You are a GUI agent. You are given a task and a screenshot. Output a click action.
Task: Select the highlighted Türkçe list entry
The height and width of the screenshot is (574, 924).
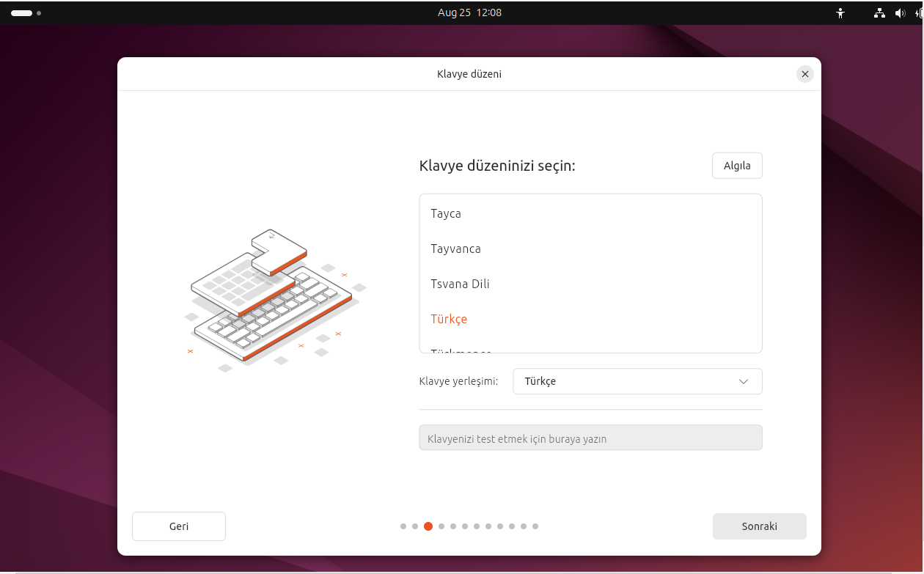590,319
